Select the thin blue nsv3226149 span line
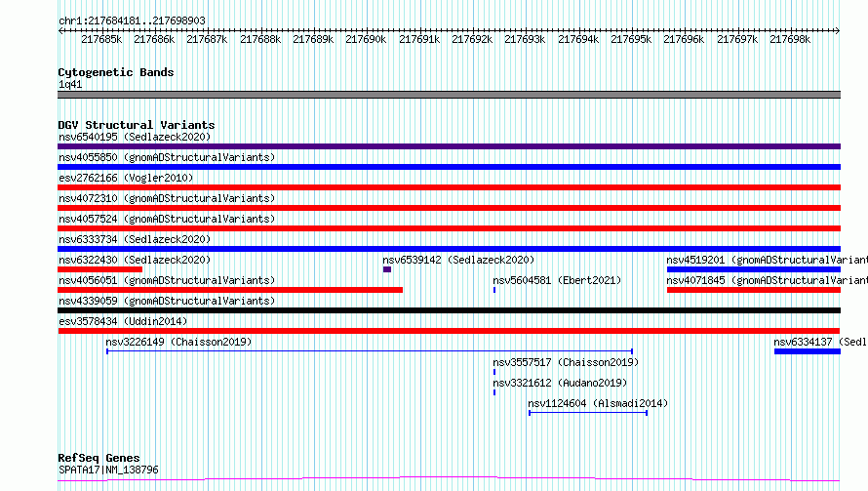 [370, 351]
